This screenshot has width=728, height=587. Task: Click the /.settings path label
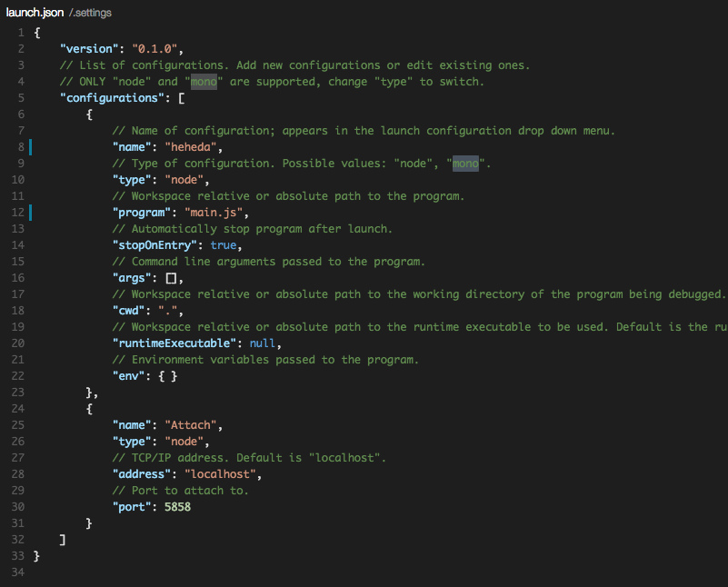(x=90, y=13)
